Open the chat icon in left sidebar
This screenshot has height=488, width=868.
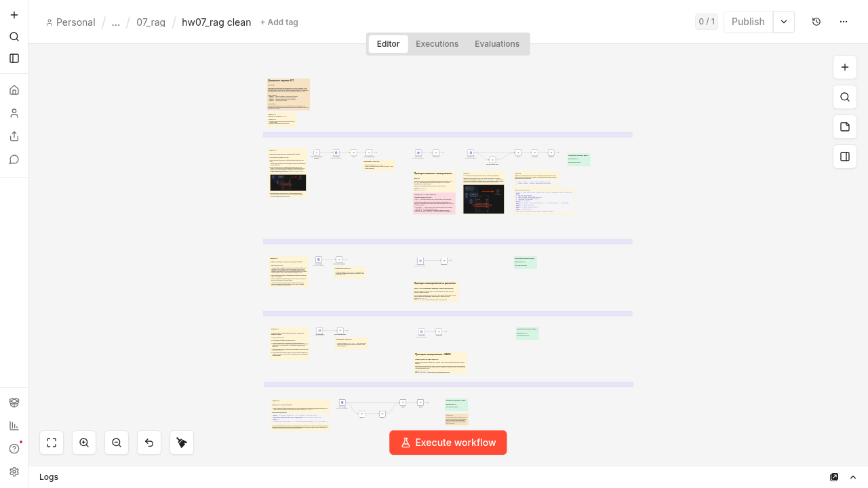[x=14, y=159]
